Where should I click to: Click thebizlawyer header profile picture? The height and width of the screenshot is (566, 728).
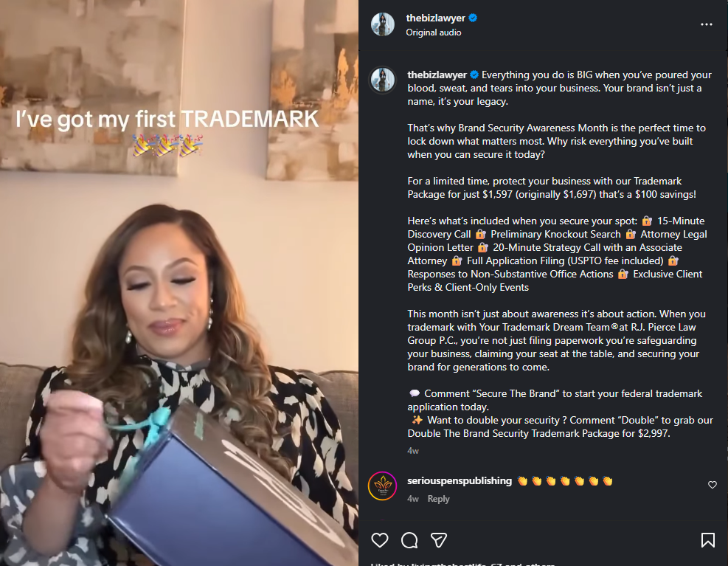coord(383,24)
